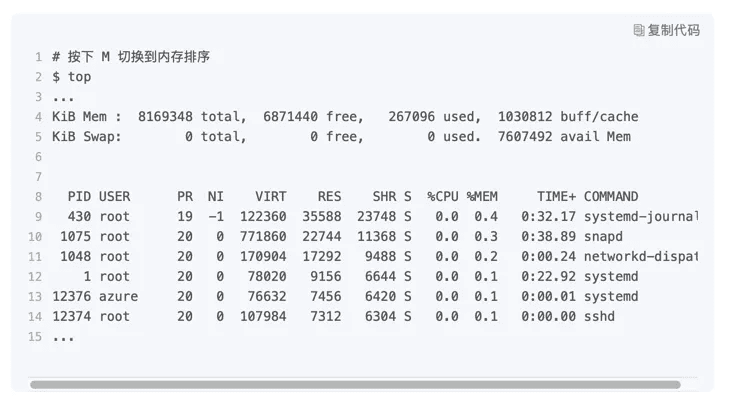Click the %CPU column header
The height and width of the screenshot is (397, 731).
pos(443,197)
